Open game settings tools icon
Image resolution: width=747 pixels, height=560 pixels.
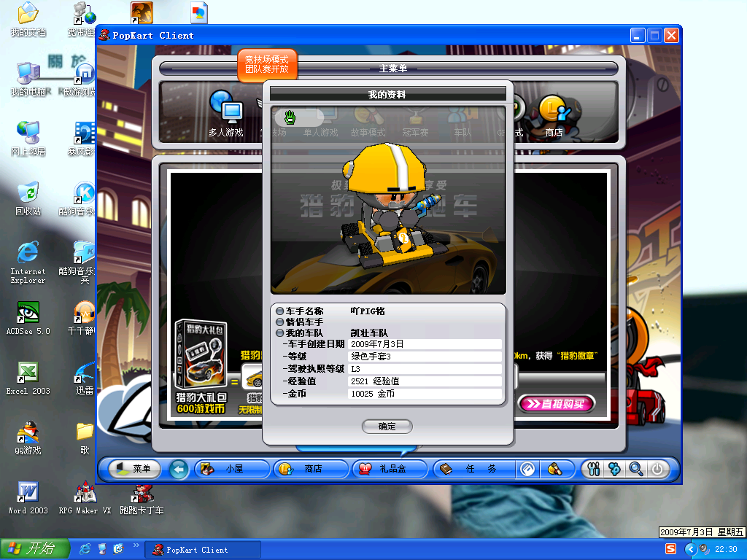[594, 469]
